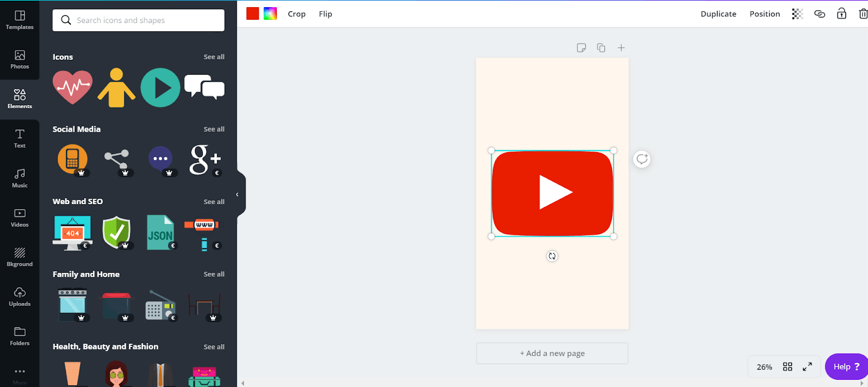Viewport: 868px width, 387px height.
Task: Add the purple chat dots icon
Action: pyautogui.click(x=160, y=159)
